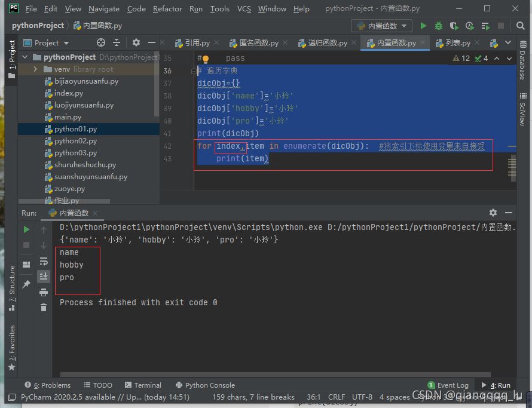Viewport: 532px width, 408px height.
Task: Open Project panel gear settings
Action: (x=136, y=43)
